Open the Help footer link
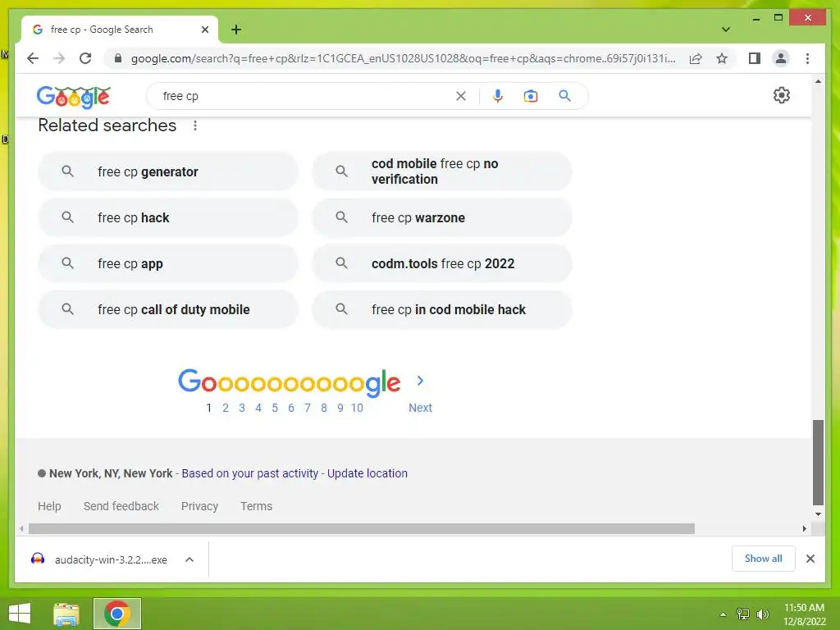The height and width of the screenshot is (630, 840). coord(49,505)
